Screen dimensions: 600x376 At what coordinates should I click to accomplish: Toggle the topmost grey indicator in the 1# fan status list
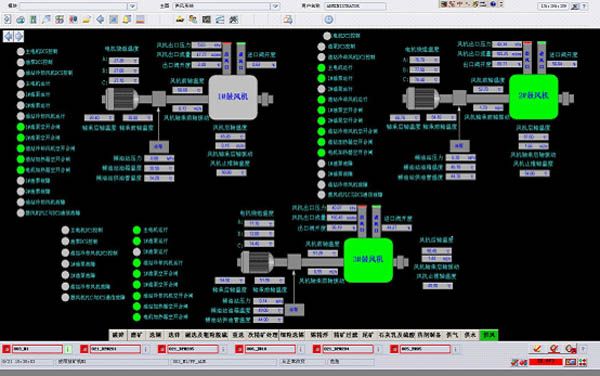point(21,51)
